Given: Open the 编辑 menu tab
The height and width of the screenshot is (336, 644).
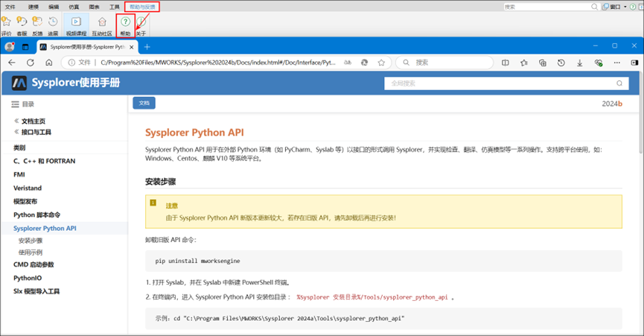Looking at the screenshot, I should (54, 7).
